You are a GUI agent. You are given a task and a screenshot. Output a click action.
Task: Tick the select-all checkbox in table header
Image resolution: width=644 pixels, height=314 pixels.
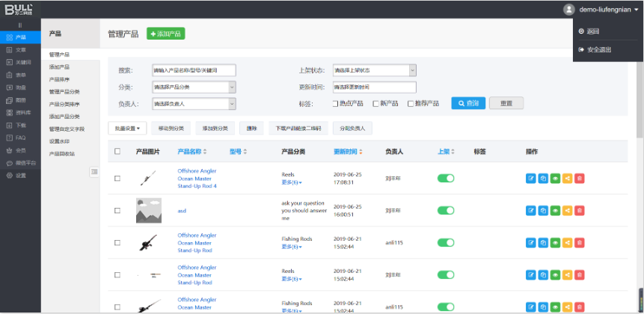117,152
